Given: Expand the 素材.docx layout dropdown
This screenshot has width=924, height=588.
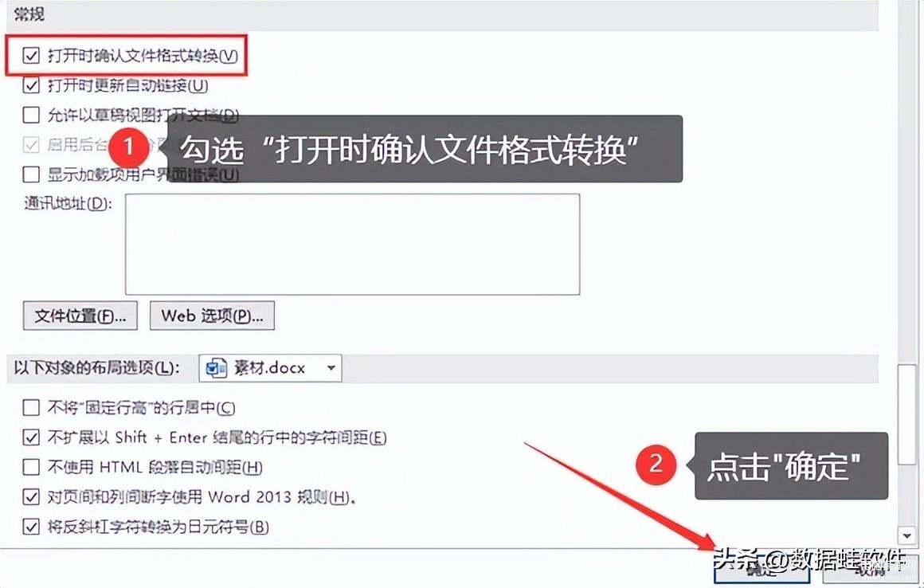Looking at the screenshot, I should (271, 368).
